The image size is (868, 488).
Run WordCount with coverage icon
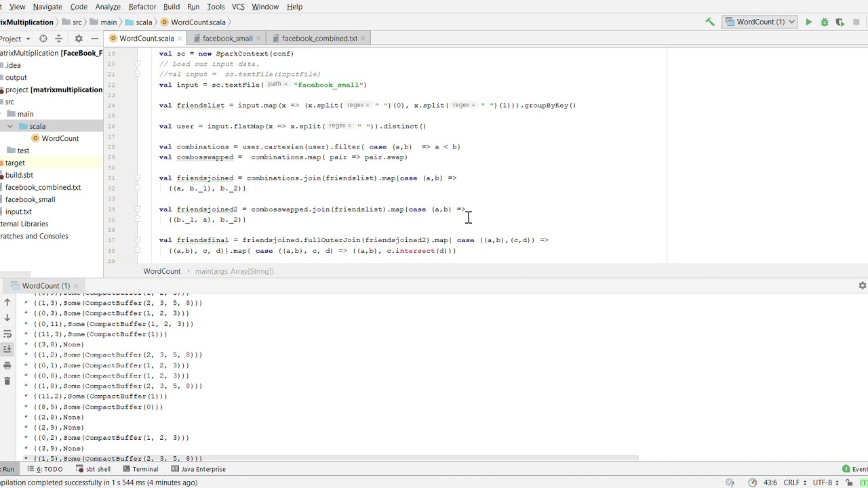click(840, 22)
